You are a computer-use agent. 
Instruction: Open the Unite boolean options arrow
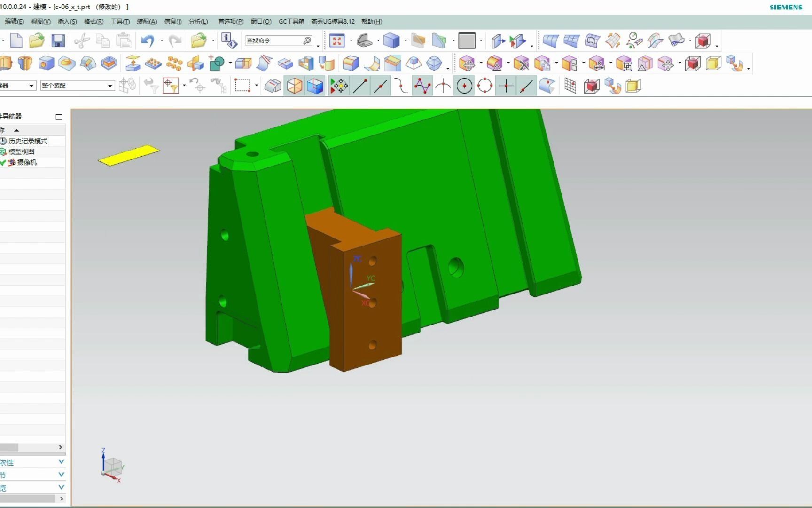[230, 63]
